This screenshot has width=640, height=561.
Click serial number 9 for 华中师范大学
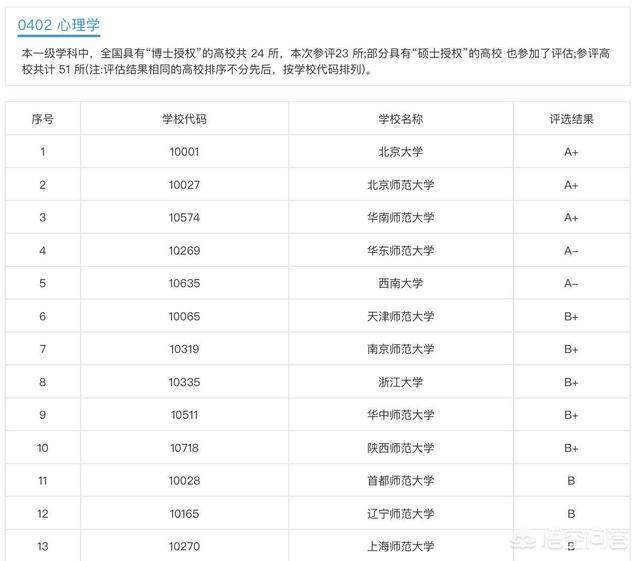42,415
